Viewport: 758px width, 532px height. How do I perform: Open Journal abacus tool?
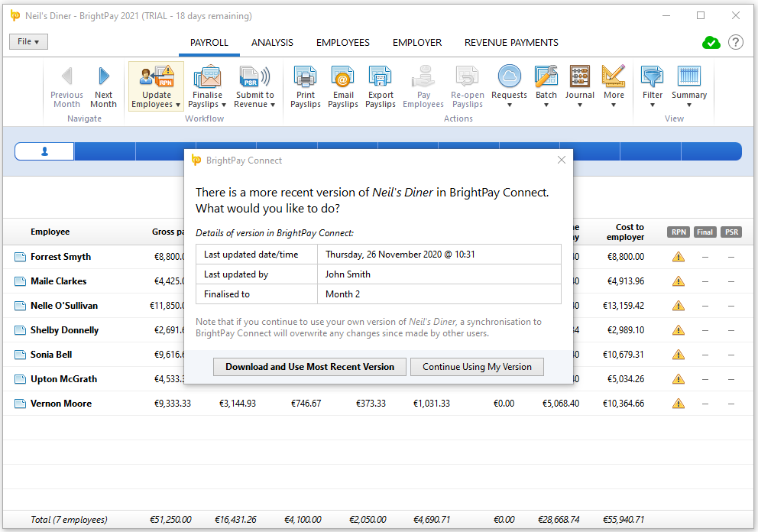pyautogui.click(x=580, y=86)
